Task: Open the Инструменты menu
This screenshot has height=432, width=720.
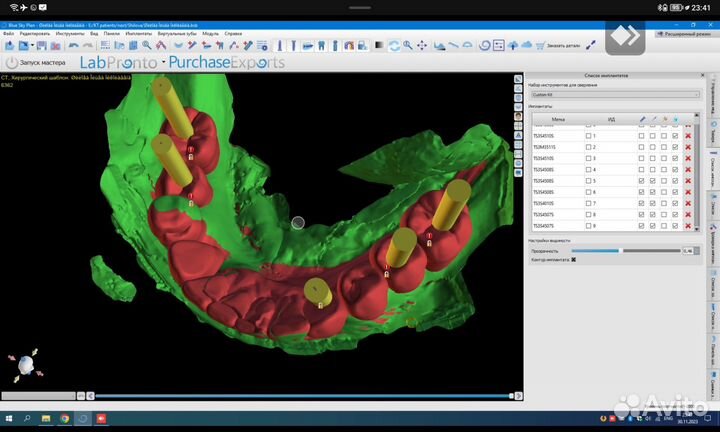Action: coord(70,33)
